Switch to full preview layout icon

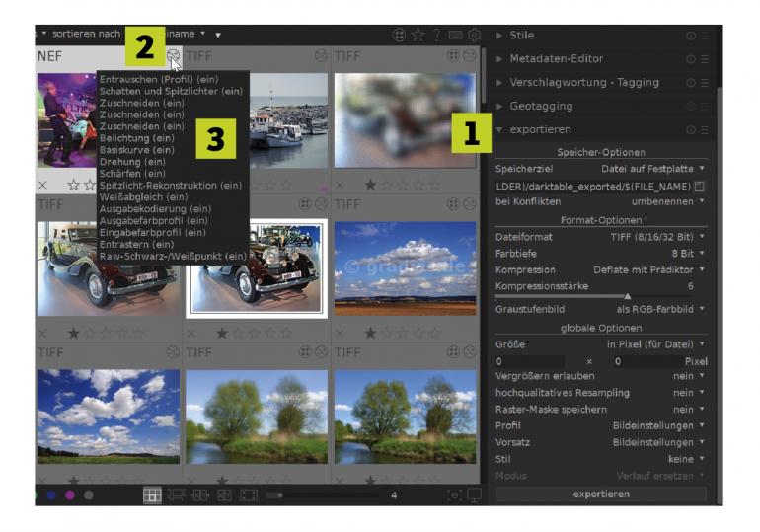pyautogui.click(x=249, y=495)
